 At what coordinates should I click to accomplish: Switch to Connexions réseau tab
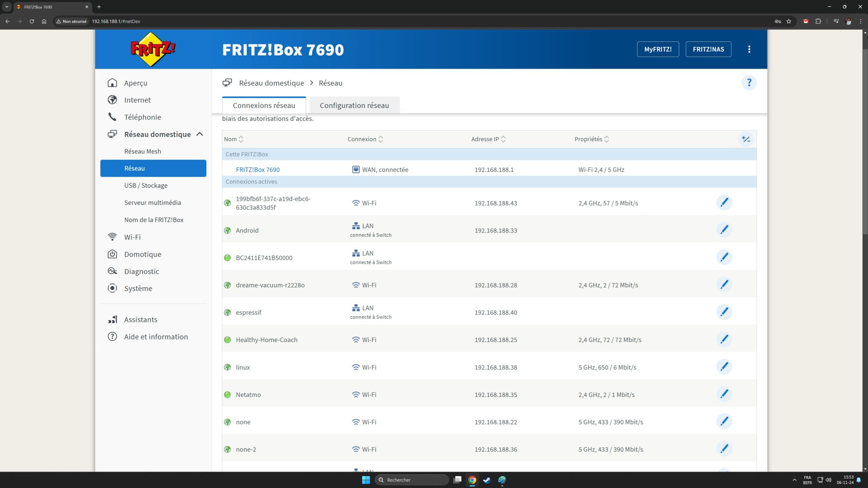264,105
